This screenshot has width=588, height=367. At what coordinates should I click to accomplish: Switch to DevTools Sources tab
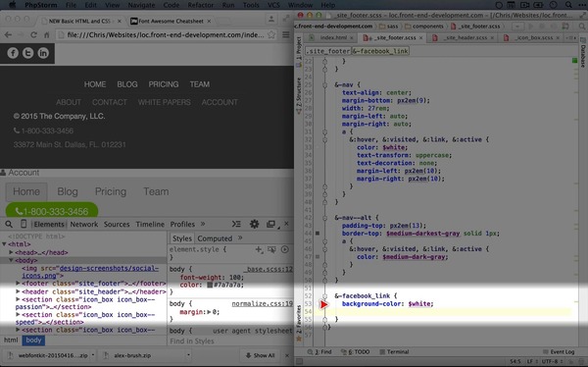coord(117,225)
